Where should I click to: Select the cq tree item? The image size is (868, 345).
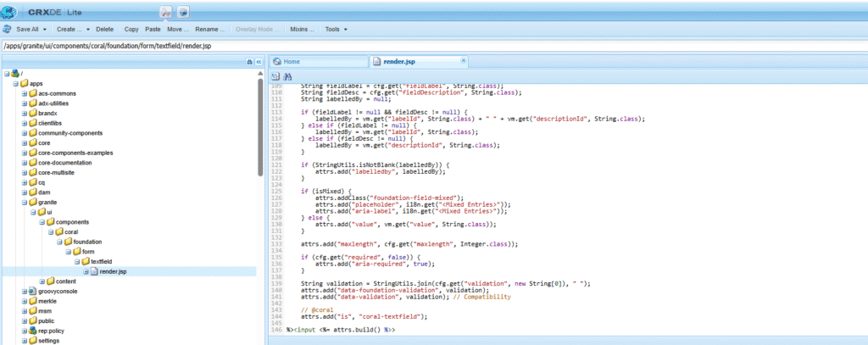coord(42,182)
